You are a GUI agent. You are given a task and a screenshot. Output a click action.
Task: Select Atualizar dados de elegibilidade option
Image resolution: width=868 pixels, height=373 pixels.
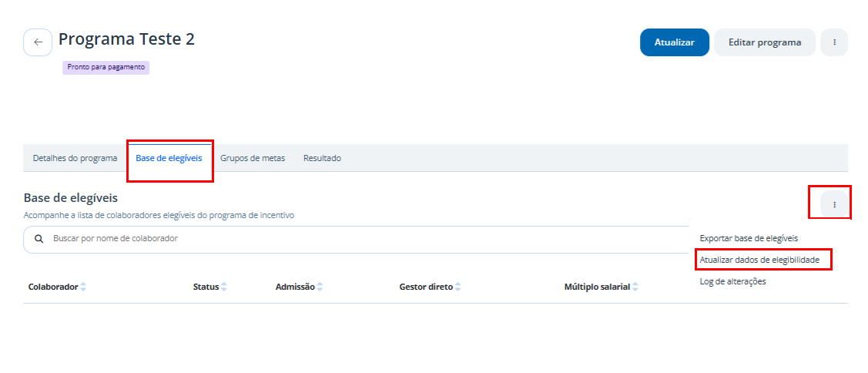(x=759, y=260)
